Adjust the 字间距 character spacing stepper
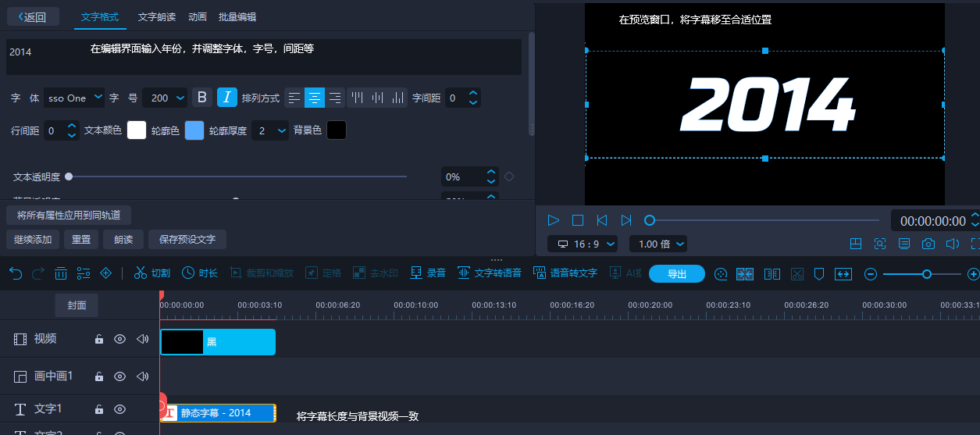Viewport: 980px width, 435px height. (472, 98)
